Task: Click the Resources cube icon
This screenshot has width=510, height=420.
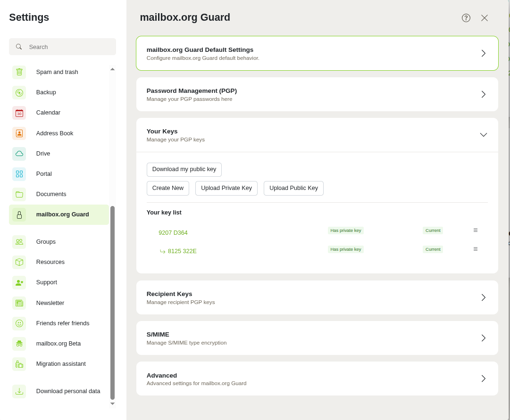Action: (19, 262)
